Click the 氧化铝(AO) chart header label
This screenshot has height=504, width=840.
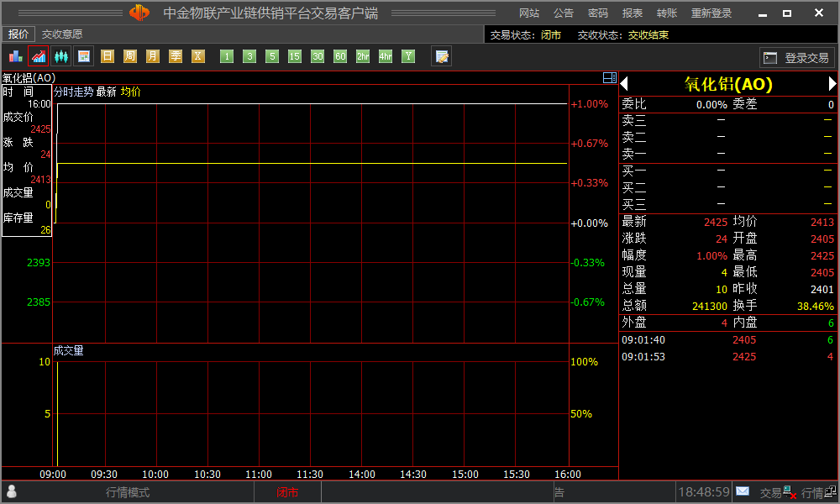tap(29, 78)
